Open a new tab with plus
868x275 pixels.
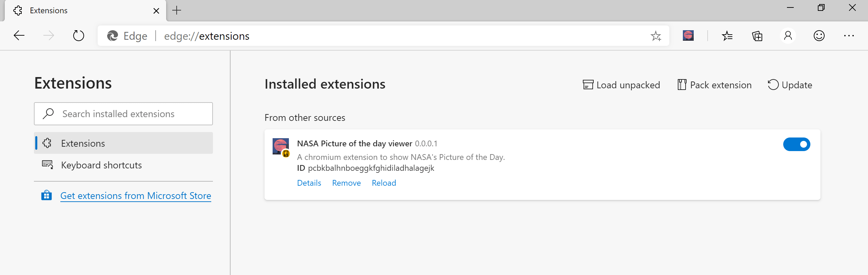tap(177, 11)
